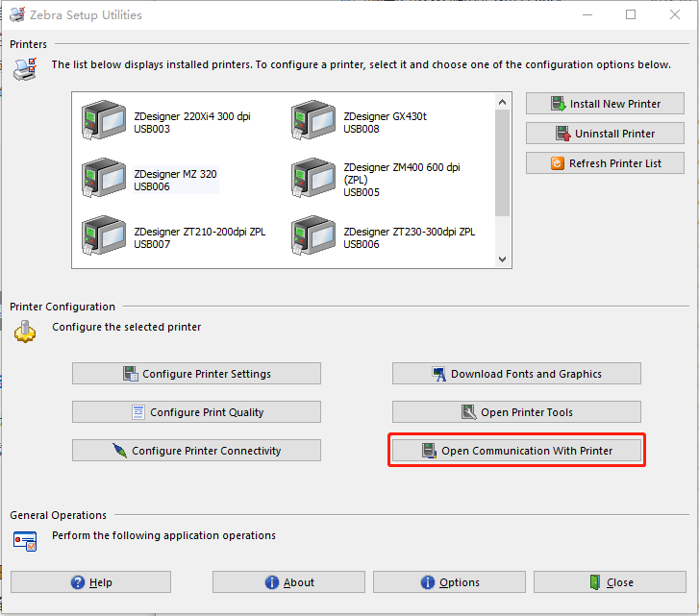Click the printer list scroll down arrow
Screen dimensions: 699x616
coord(503,259)
